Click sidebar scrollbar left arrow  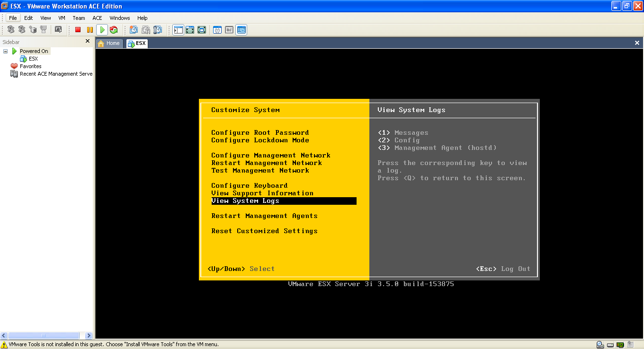point(4,335)
